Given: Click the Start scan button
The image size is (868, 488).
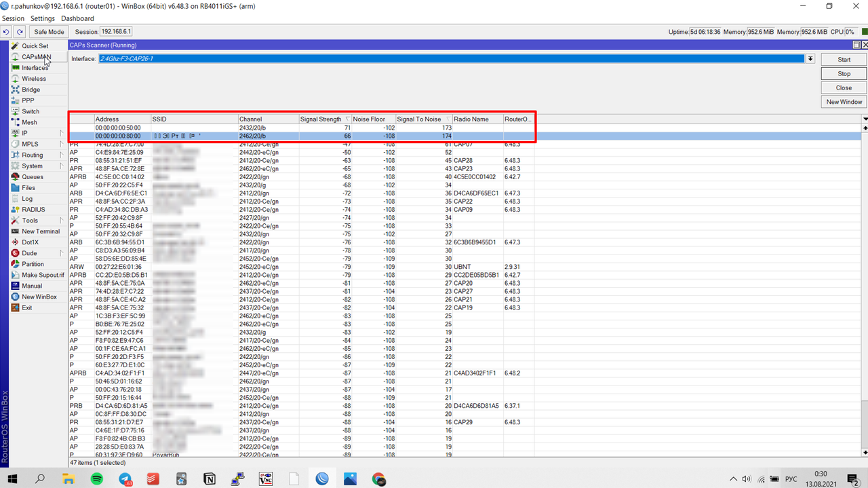Looking at the screenshot, I should (x=844, y=60).
